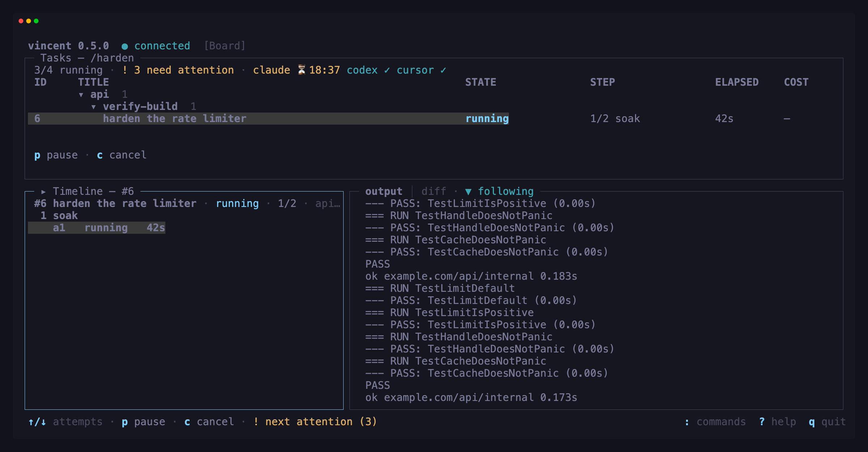Collapse the api tree group
Viewport: 868px width, 452px height.
click(x=81, y=95)
